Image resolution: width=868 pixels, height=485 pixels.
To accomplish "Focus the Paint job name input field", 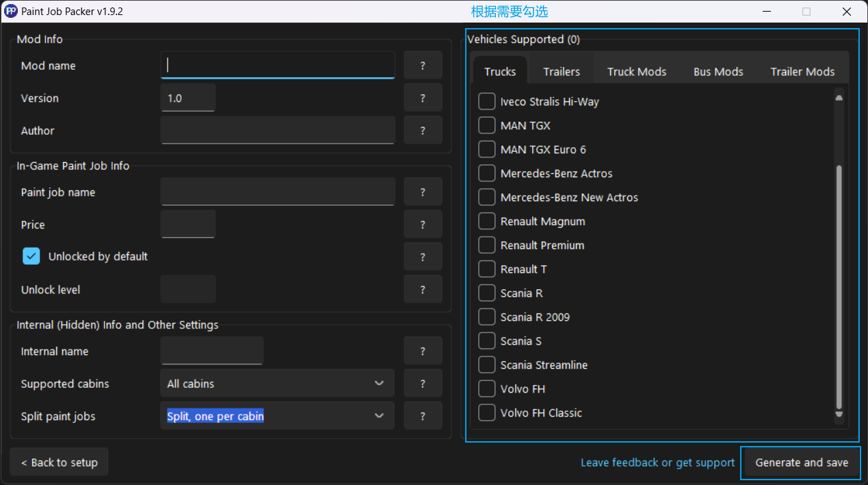I will pos(277,192).
